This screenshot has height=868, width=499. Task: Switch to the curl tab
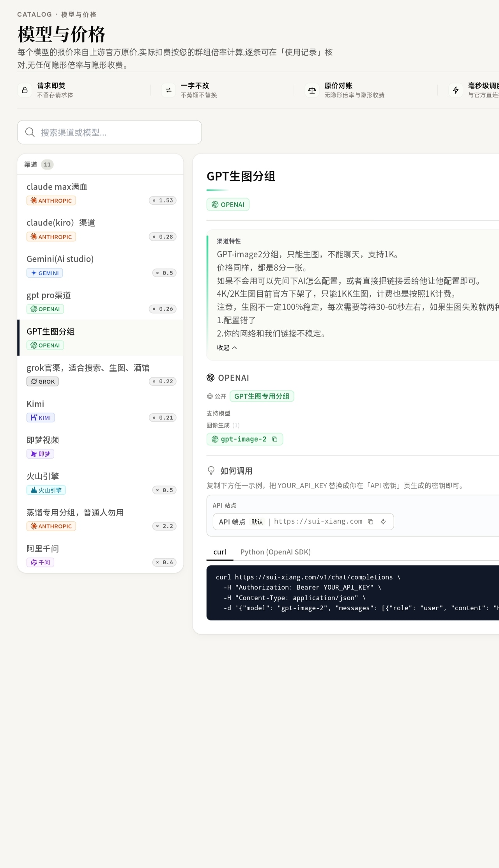pyautogui.click(x=220, y=552)
